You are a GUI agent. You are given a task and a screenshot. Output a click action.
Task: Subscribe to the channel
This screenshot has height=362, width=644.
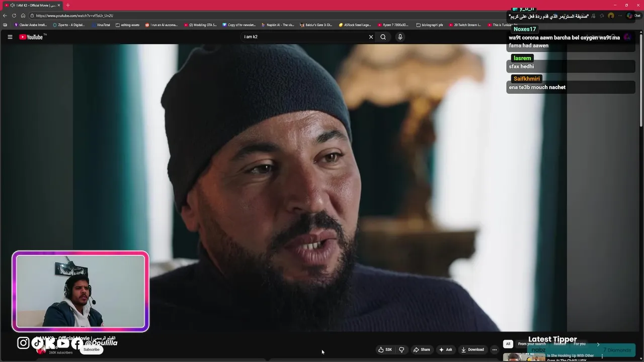(92, 349)
